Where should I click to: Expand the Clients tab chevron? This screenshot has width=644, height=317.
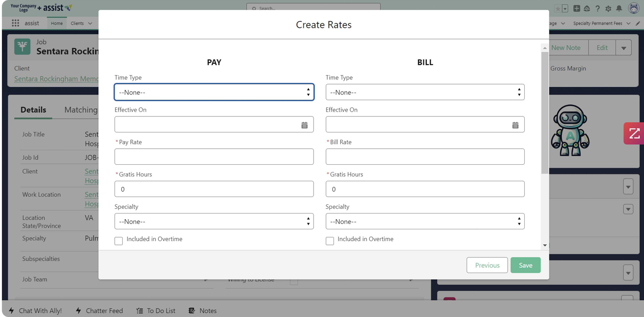(90, 23)
